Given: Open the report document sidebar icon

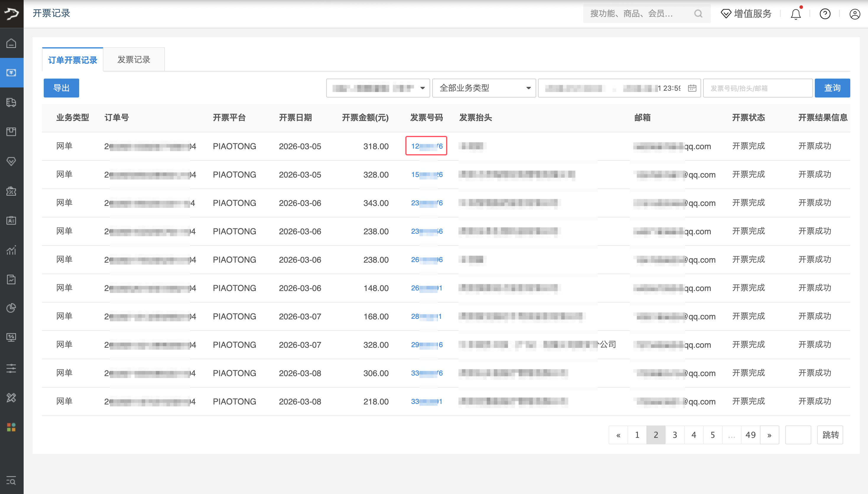Looking at the screenshot, I should coord(11,279).
